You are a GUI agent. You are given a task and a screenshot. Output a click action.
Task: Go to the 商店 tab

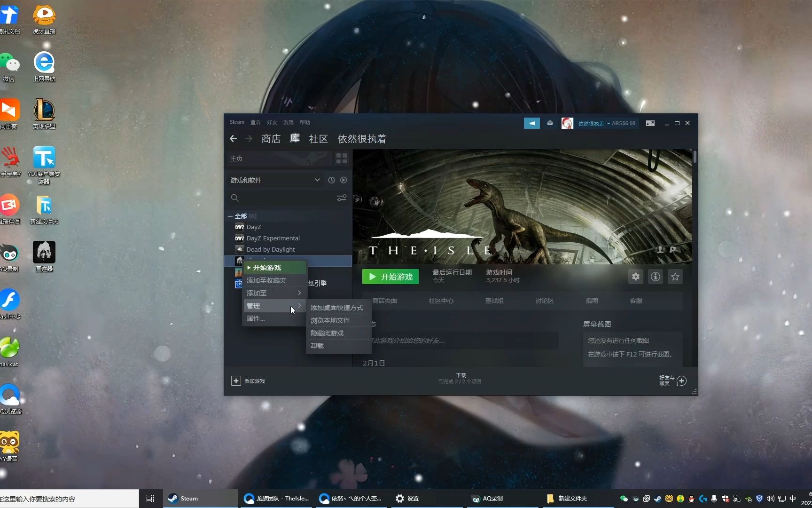pyautogui.click(x=271, y=139)
